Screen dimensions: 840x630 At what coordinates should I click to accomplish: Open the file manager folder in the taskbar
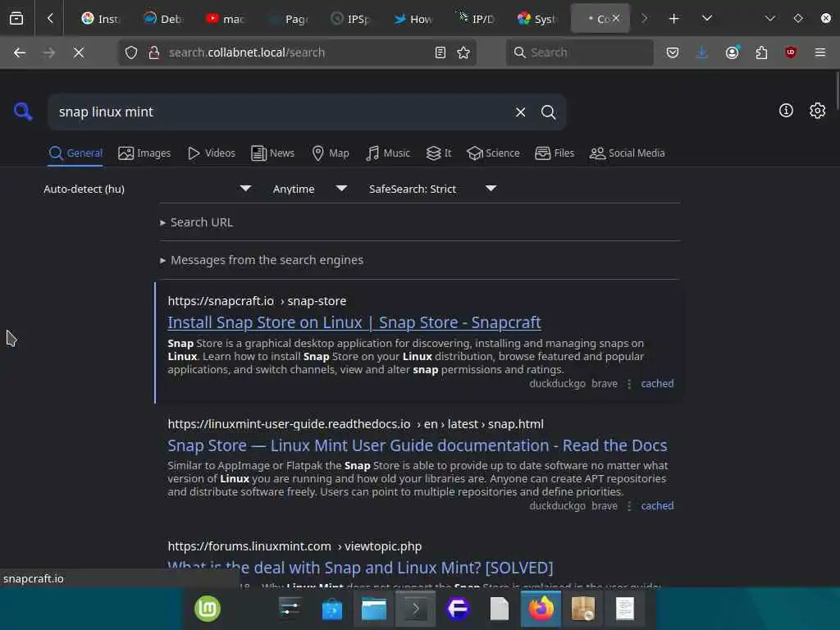373,609
